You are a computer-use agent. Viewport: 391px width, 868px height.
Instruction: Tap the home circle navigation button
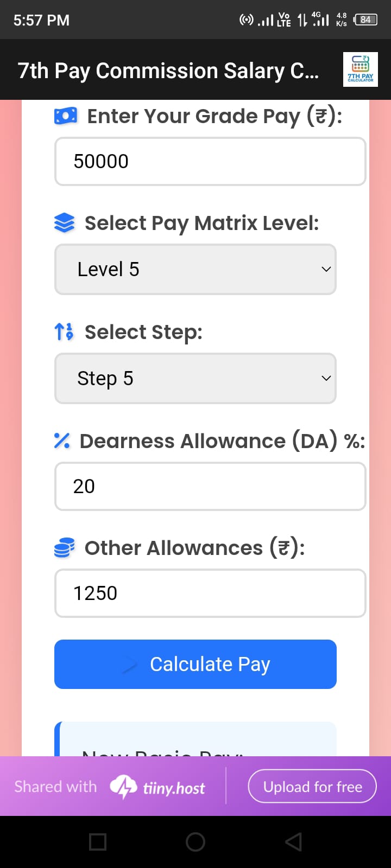click(x=195, y=841)
